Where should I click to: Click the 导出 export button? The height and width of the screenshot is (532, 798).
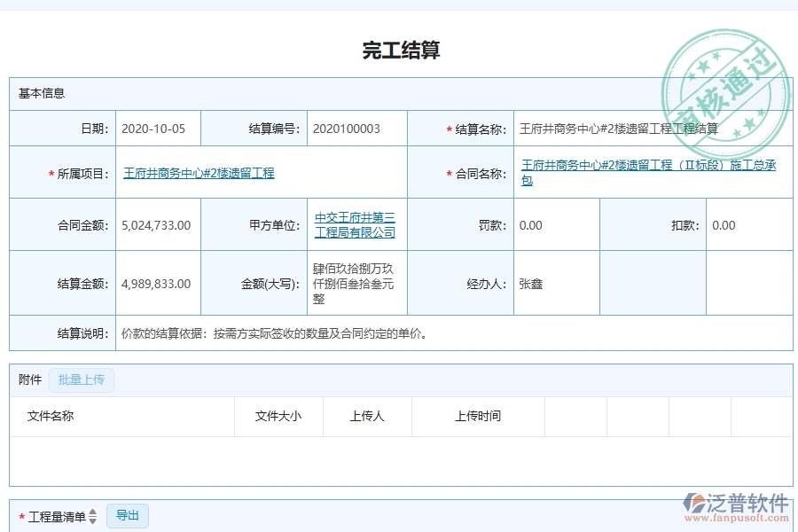127,515
